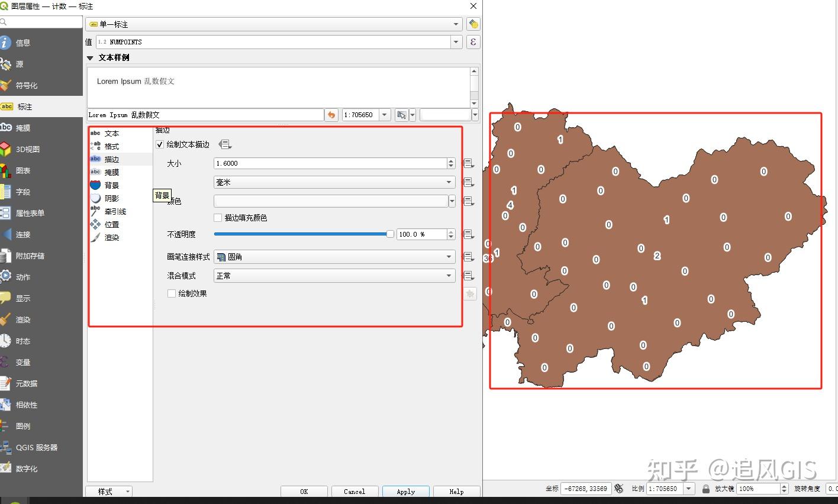Toggle the 绘制效果 checkbox
This screenshot has height=504, width=838.
[x=172, y=293]
